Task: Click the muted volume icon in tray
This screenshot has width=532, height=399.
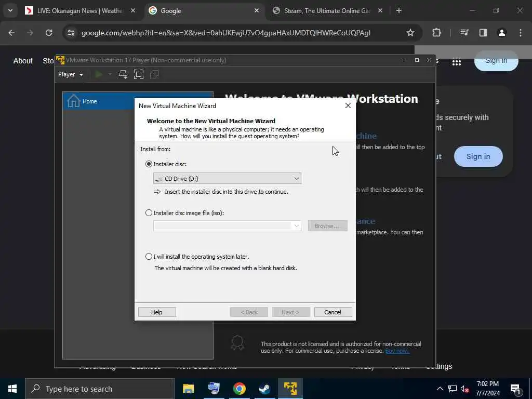Action: (x=465, y=389)
